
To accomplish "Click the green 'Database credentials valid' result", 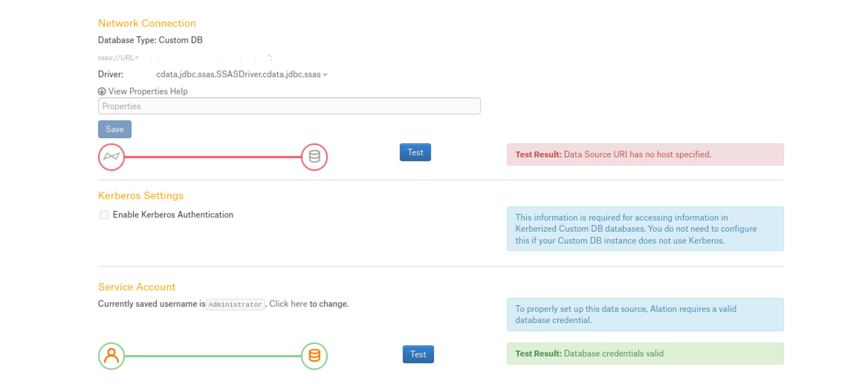I will 645,354.
